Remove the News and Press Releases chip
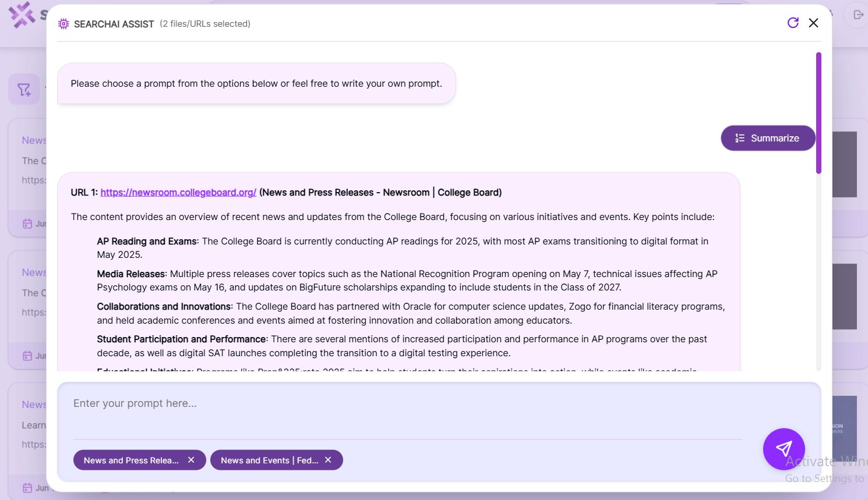The width and height of the screenshot is (868, 500). [x=191, y=460]
